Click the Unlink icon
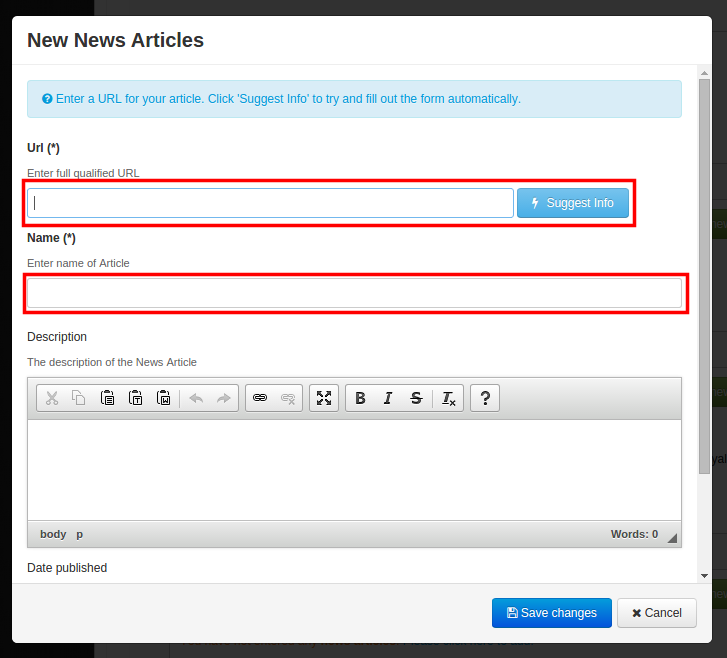 288,398
